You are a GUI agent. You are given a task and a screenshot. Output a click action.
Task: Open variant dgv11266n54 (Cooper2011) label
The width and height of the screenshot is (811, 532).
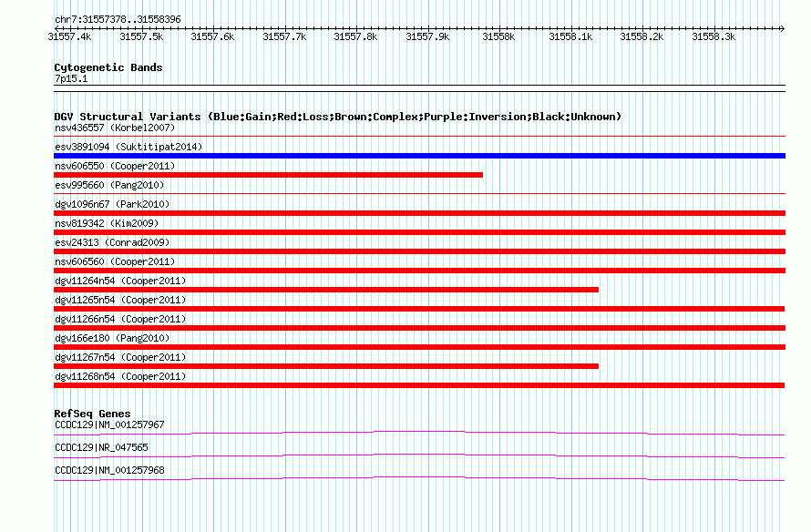coord(120,319)
